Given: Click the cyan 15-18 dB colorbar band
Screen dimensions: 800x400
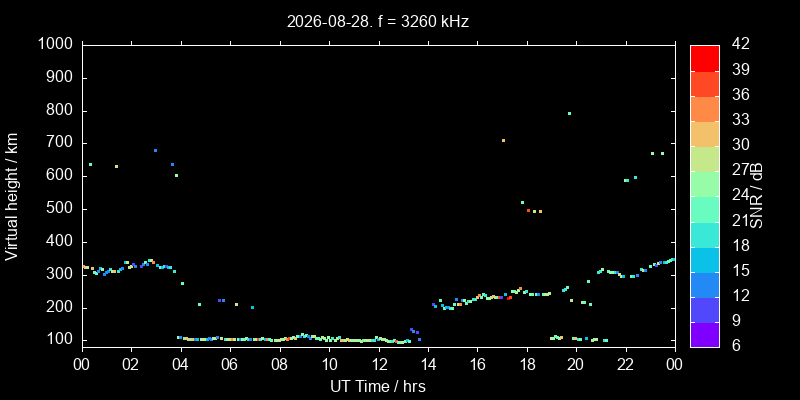Looking at the screenshot, I should (705, 259).
